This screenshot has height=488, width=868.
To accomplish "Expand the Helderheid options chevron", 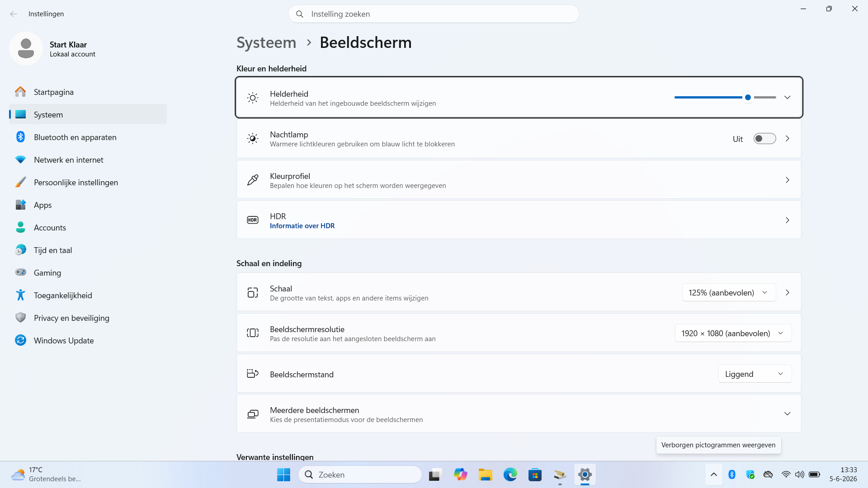I will pos(788,98).
